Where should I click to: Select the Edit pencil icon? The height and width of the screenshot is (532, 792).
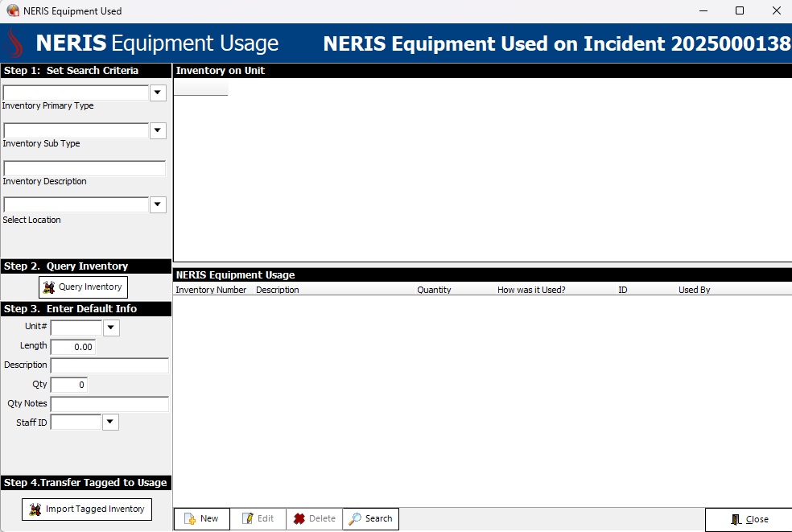click(x=246, y=518)
